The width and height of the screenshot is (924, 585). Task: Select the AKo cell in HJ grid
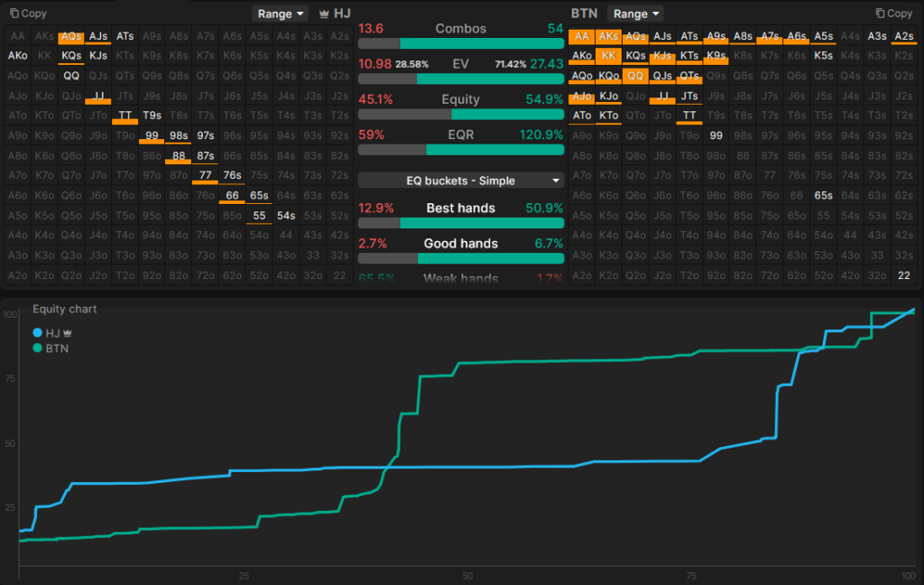(18, 55)
